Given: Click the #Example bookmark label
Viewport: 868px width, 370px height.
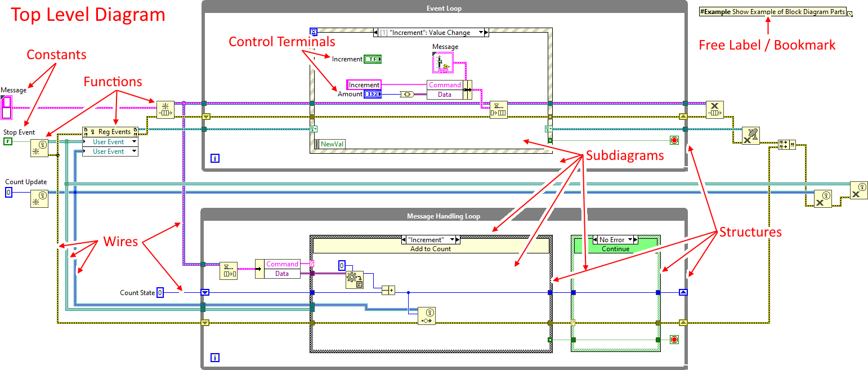Looking at the screenshot, I should pyautogui.click(x=773, y=12).
